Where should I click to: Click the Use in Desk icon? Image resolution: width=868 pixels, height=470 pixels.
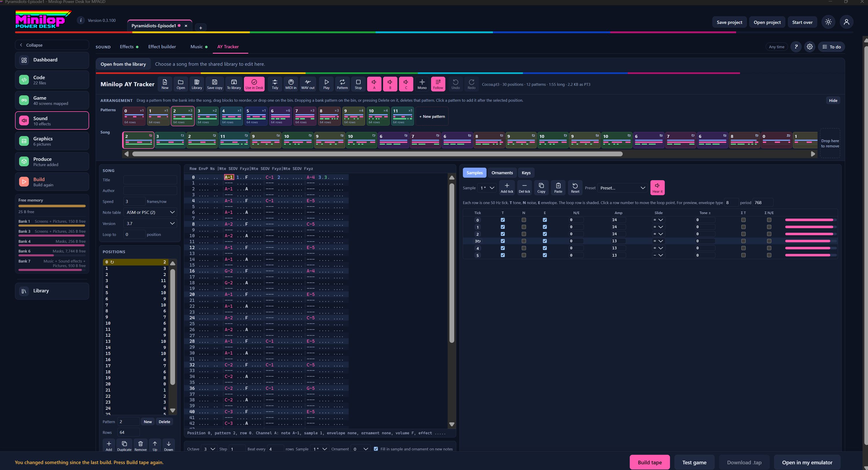pyautogui.click(x=254, y=84)
